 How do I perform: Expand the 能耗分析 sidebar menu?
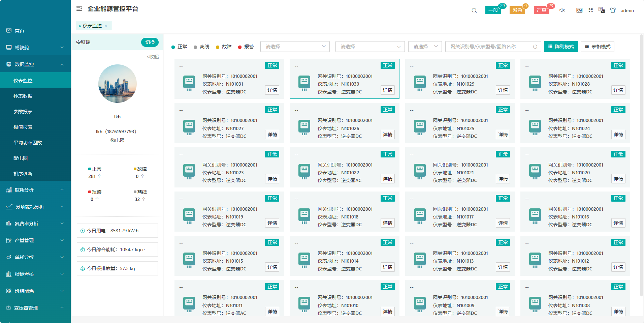[35, 190]
